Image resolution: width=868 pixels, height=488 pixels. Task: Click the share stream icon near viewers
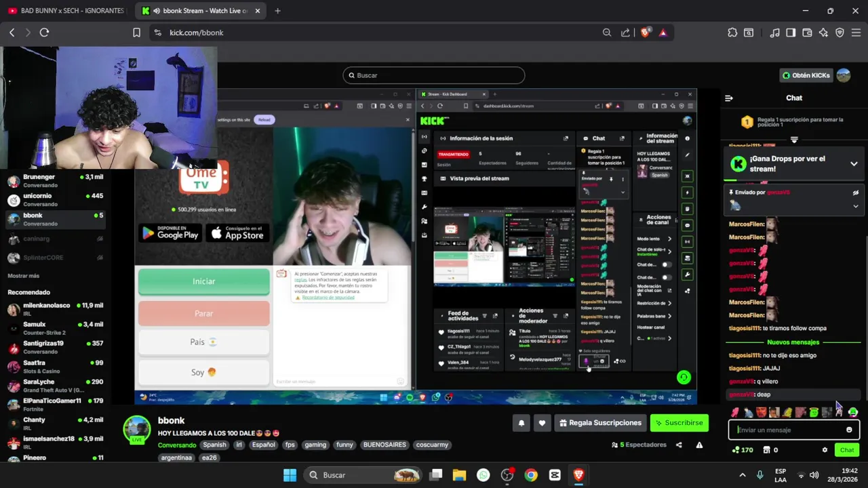coord(679,445)
